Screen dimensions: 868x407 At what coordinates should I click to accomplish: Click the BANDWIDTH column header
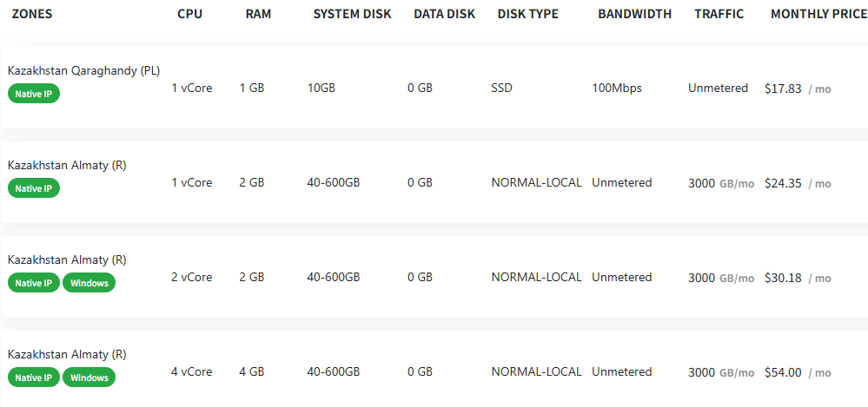tap(634, 14)
